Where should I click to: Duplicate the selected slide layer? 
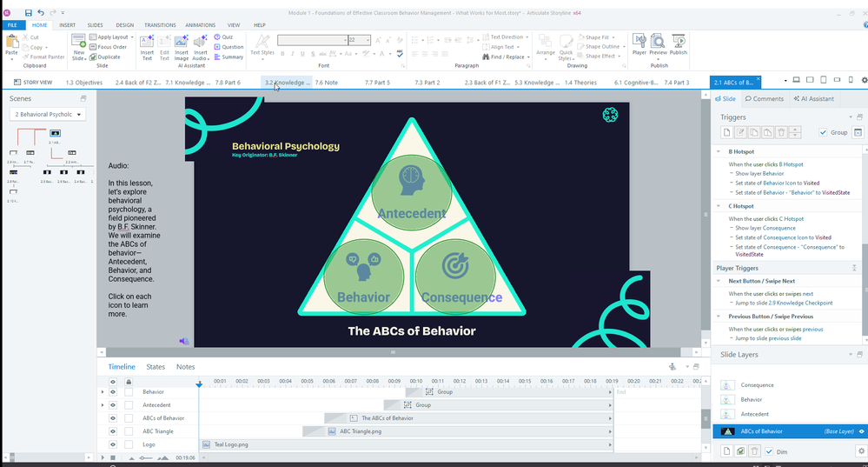740,451
